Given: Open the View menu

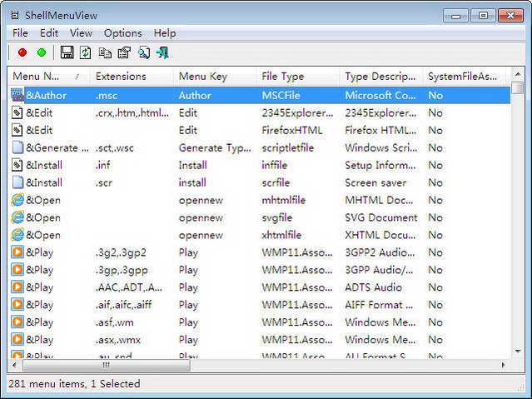Looking at the screenshot, I should coord(81,33).
